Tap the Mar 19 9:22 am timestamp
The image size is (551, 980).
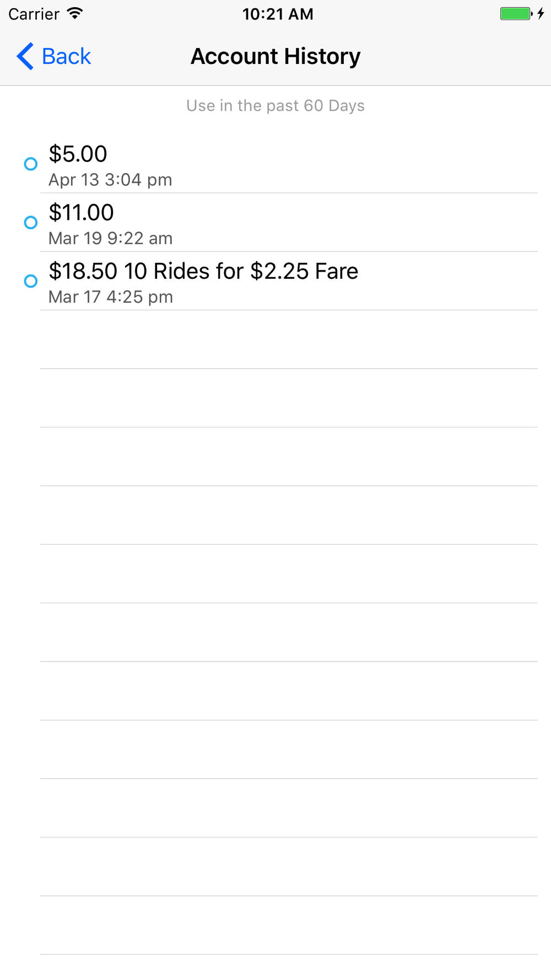pos(110,238)
